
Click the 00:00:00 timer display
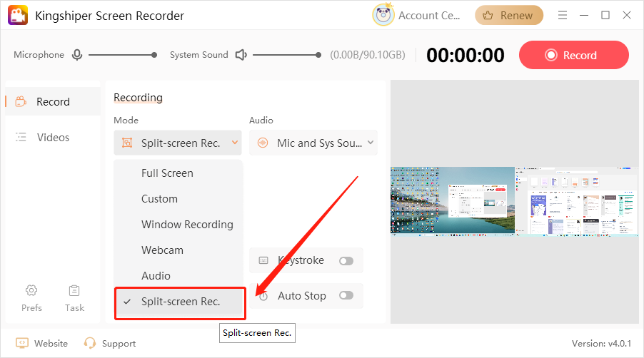465,55
